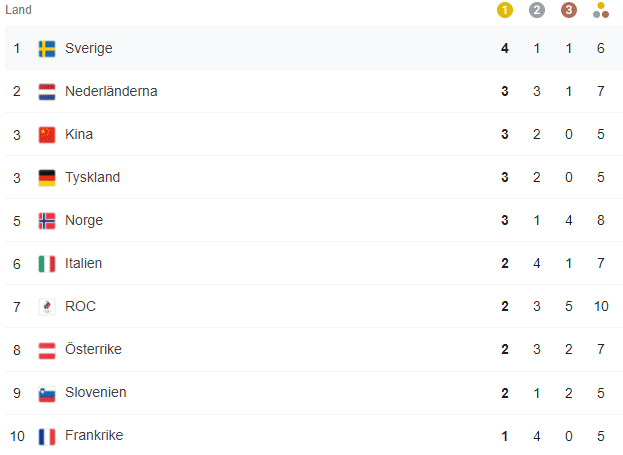The width and height of the screenshot is (623, 455).
Task: Open the Nederländerna country row
Action: (314, 91)
